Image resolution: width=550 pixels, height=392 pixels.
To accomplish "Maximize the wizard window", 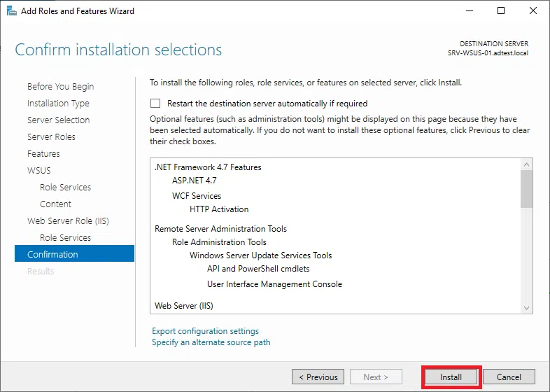I will (x=501, y=11).
